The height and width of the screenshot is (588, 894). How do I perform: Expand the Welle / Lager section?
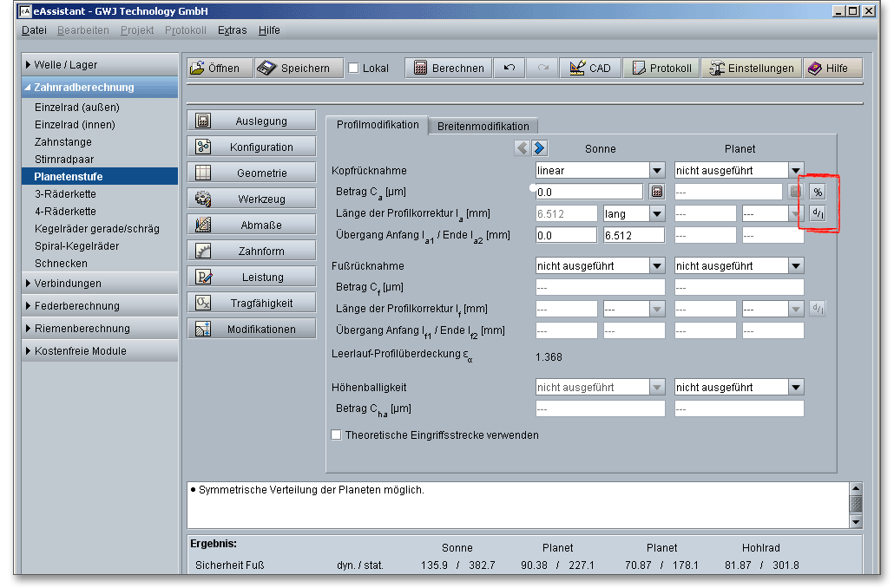pos(65,65)
